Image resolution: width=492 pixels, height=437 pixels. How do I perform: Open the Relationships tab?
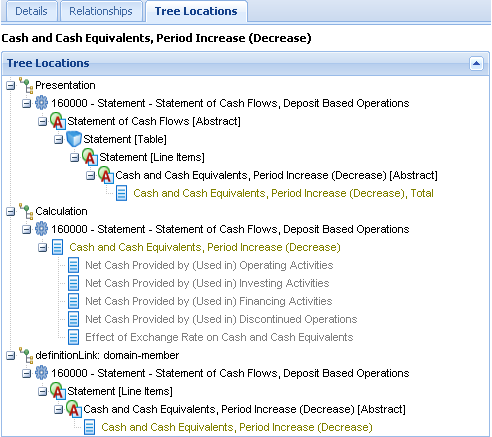(101, 11)
